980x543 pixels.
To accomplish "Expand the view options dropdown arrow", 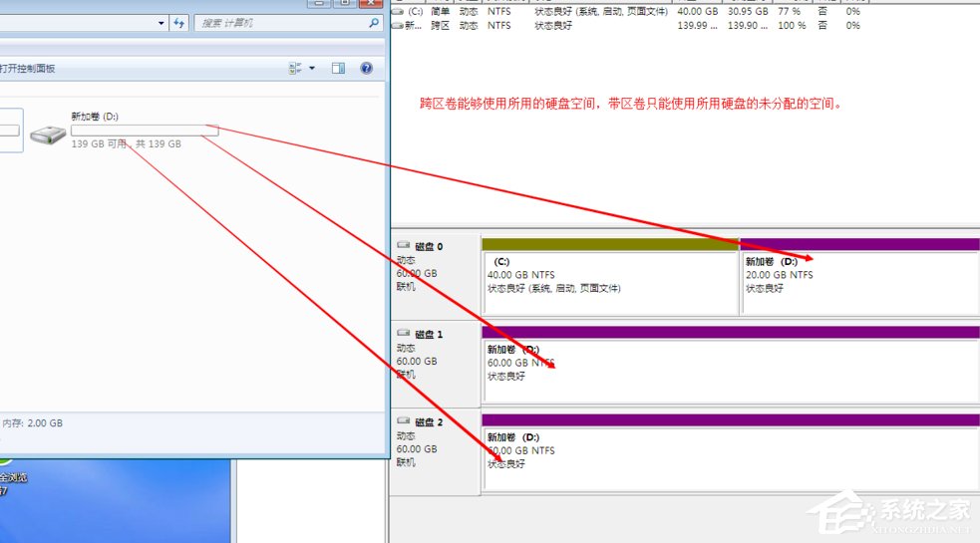I will (x=312, y=68).
